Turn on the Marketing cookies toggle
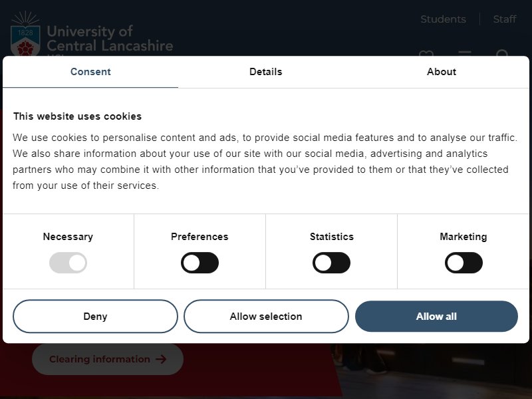Viewport: 532px width, 399px height. (x=464, y=263)
